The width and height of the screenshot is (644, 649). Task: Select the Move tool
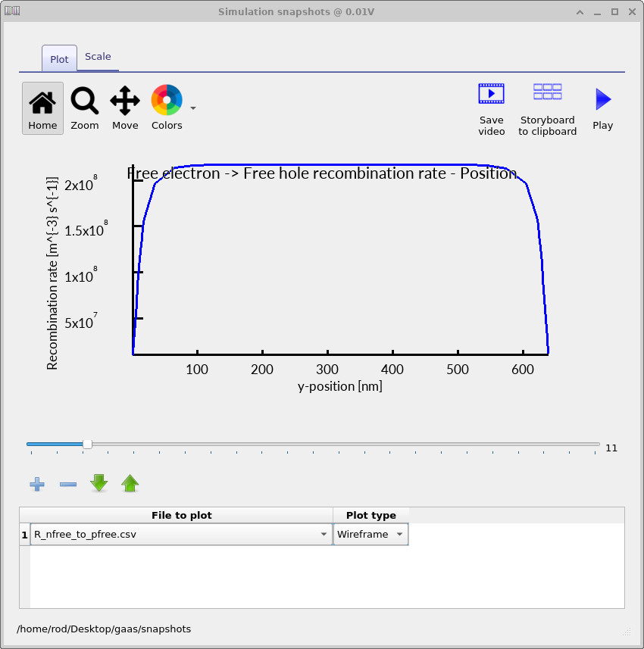click(124, 108)
